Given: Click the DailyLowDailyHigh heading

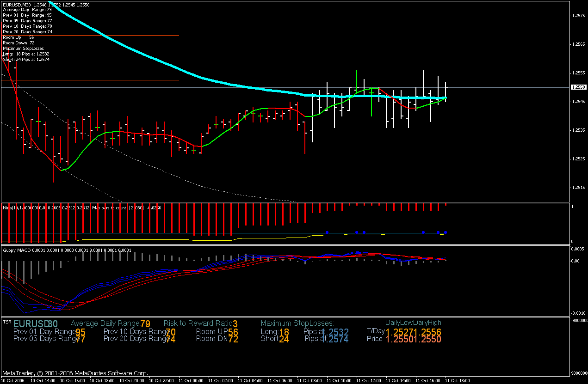Looking at the screenshot, I should tap(413, 323).
